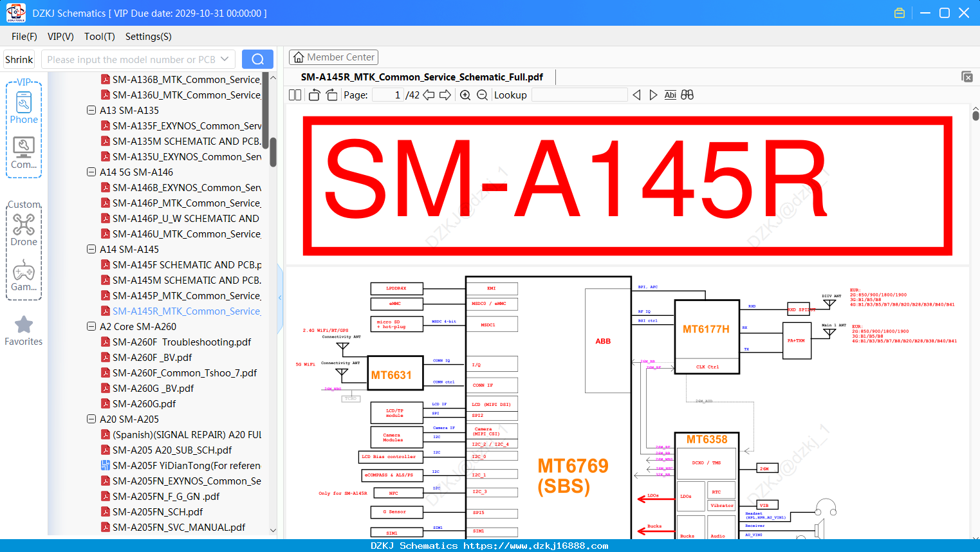Collapse the A2 Core SM-A260 folder
Screen dimensions: 980x552
[91, 326]
